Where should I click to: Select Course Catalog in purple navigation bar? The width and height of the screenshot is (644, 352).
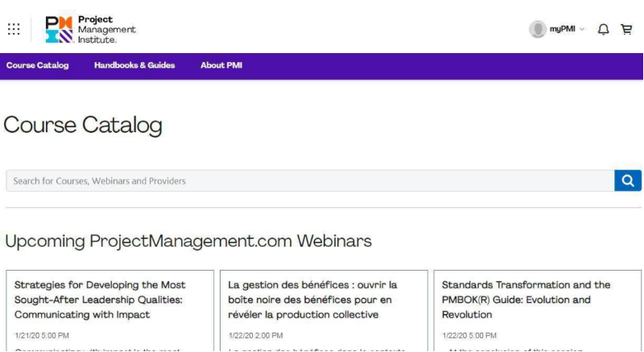click(38, 65)
